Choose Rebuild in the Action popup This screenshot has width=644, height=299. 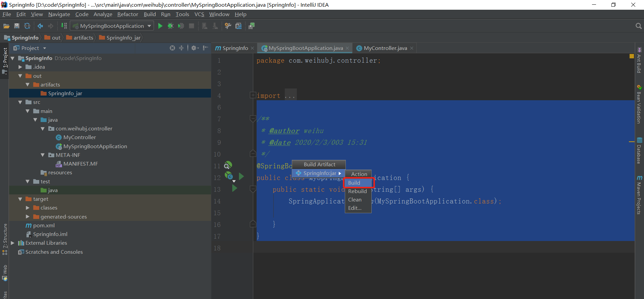(x=358, y=191)
